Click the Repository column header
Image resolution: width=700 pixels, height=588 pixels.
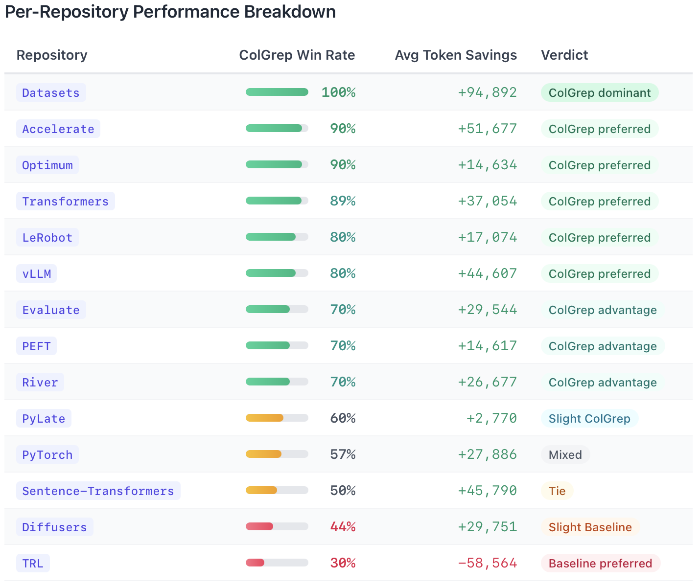[52, 55]
